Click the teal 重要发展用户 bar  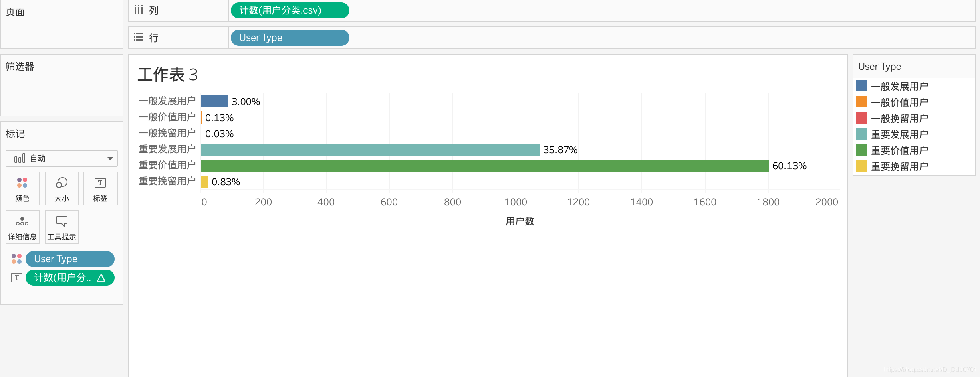pos(370,150)
